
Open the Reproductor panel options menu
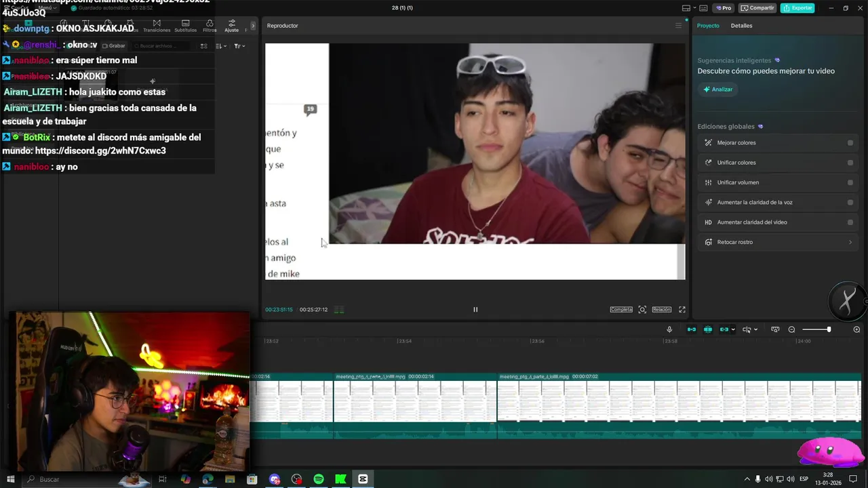coord(678,26)
